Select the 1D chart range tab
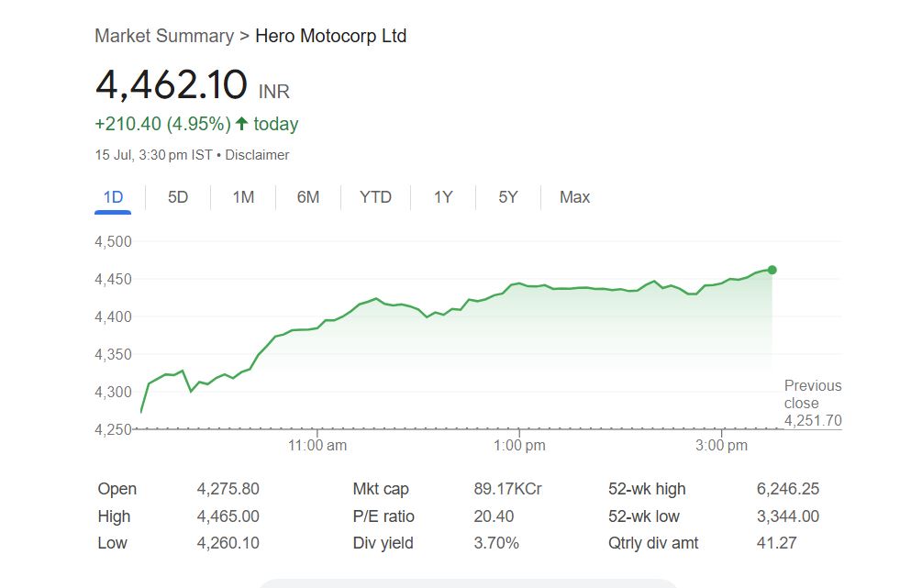Screen dimensions: 900x588 click(x=113, y=197)
